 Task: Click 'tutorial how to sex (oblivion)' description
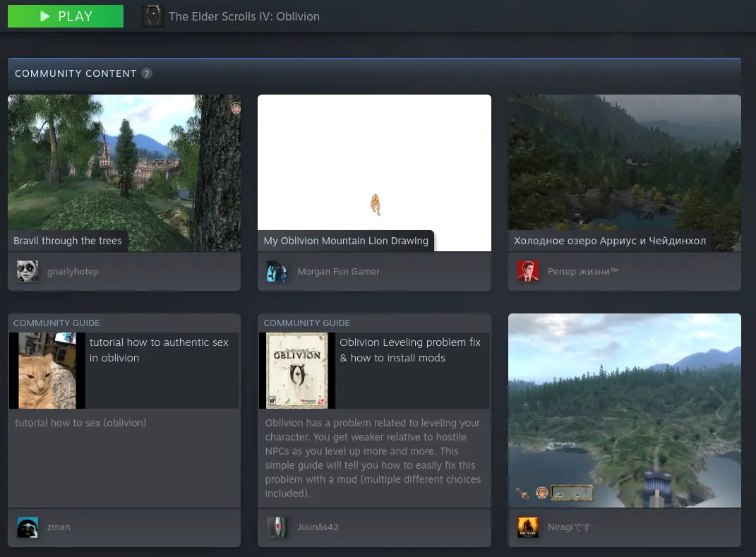80,423
